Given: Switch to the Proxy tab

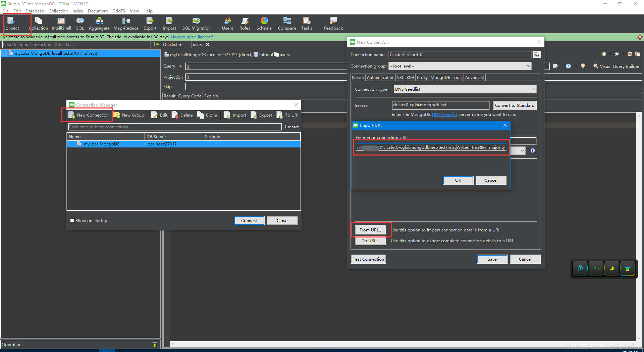Looking at the screenshot, I should pos(422,77).
